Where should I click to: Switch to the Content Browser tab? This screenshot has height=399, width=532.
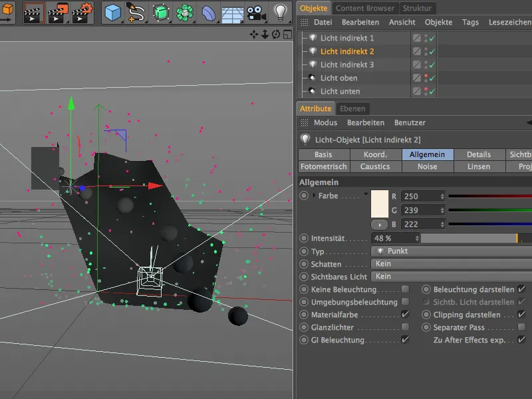(x=364, y=8)
